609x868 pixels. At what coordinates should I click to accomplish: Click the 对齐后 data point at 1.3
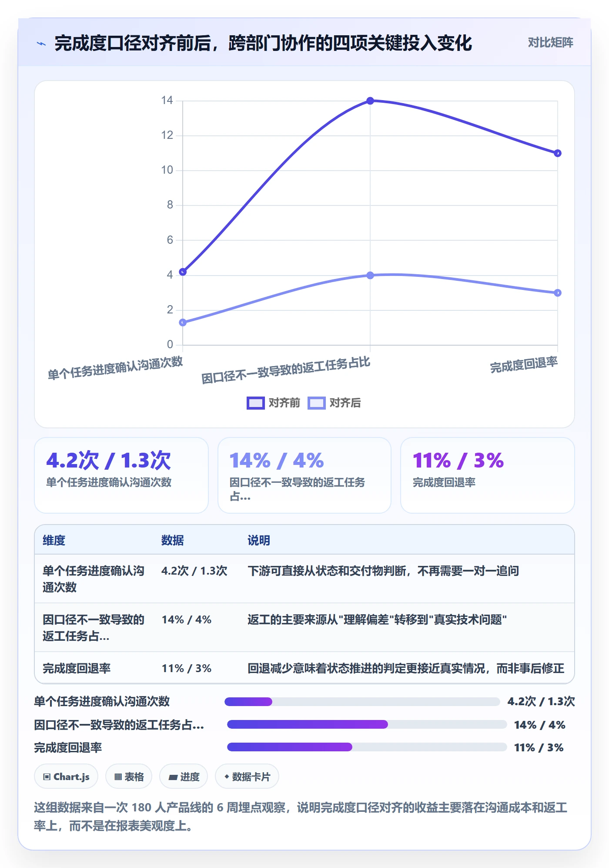pos(183,323)
